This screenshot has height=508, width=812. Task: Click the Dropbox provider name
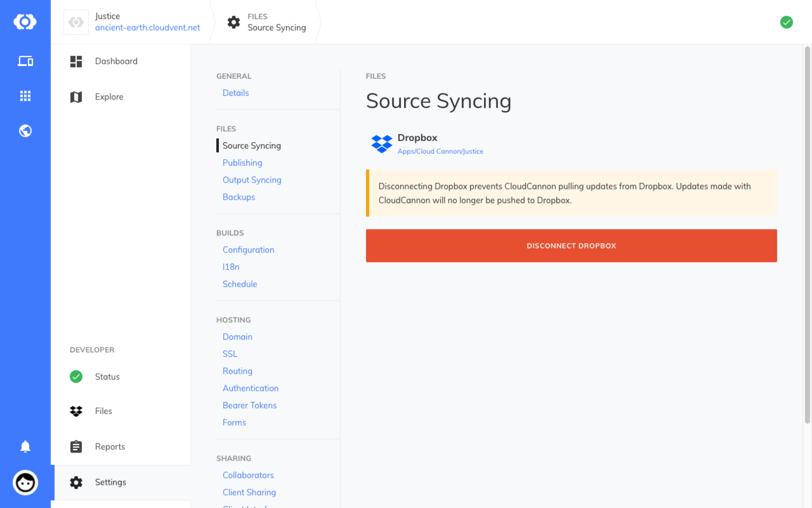click(417, 138)
